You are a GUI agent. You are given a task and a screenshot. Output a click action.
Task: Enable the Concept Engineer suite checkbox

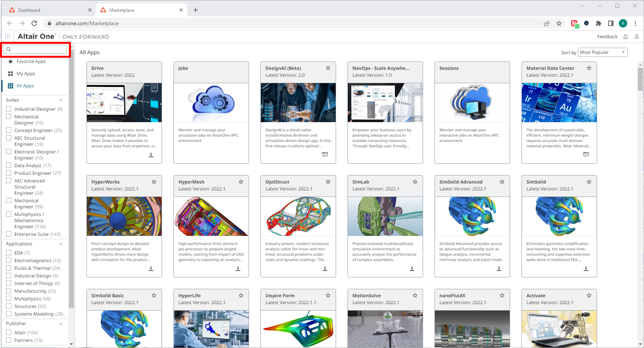[x=9, y=130]
